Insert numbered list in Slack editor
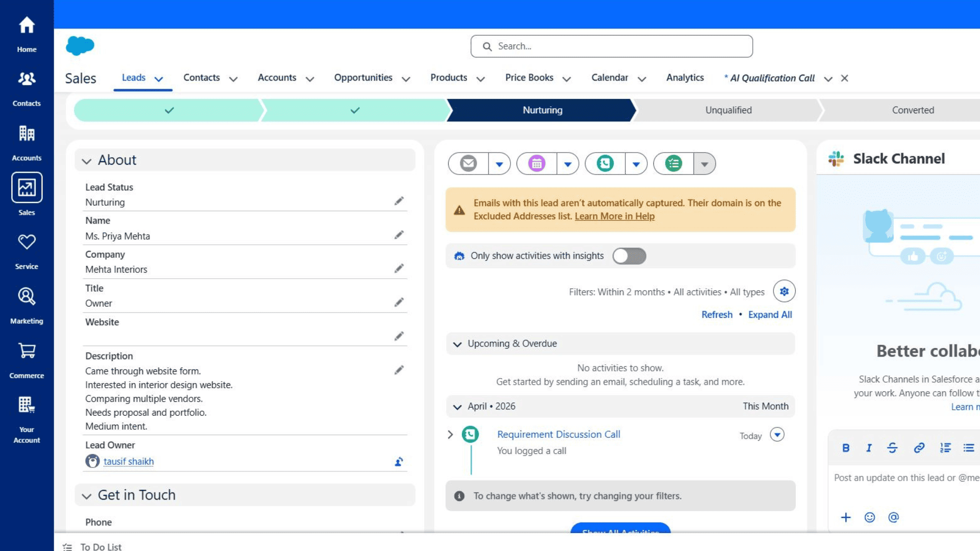The height and width of the screenshot is (551, 980). (945, 448)
